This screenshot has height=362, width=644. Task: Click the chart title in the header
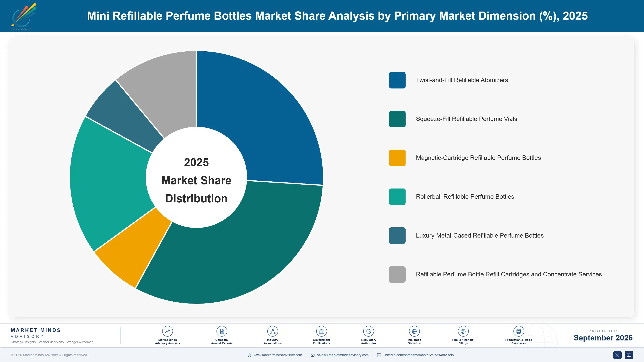coord(337,16)
